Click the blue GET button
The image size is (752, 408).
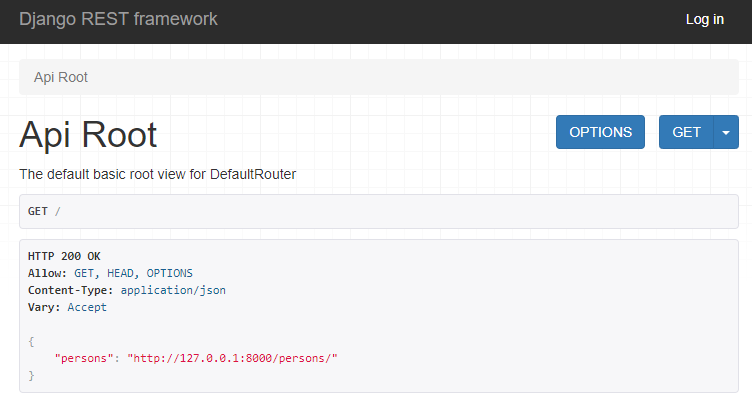coord(686,132)
